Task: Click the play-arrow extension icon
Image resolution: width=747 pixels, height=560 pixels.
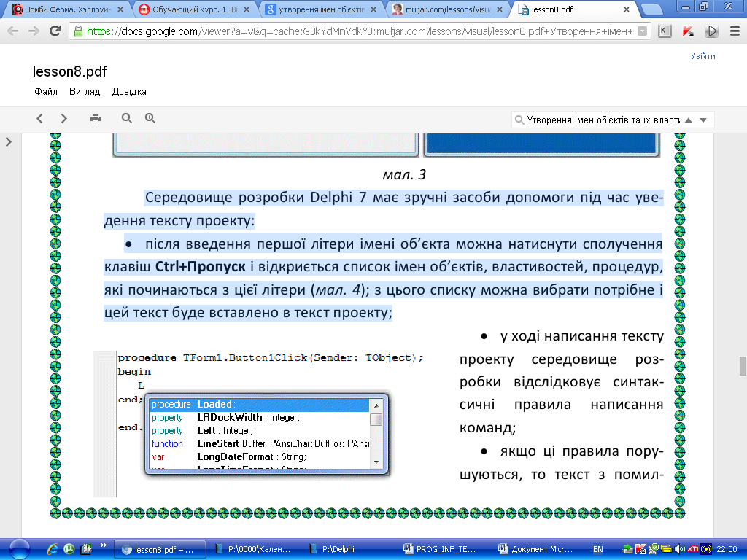Action: point(711,31)
